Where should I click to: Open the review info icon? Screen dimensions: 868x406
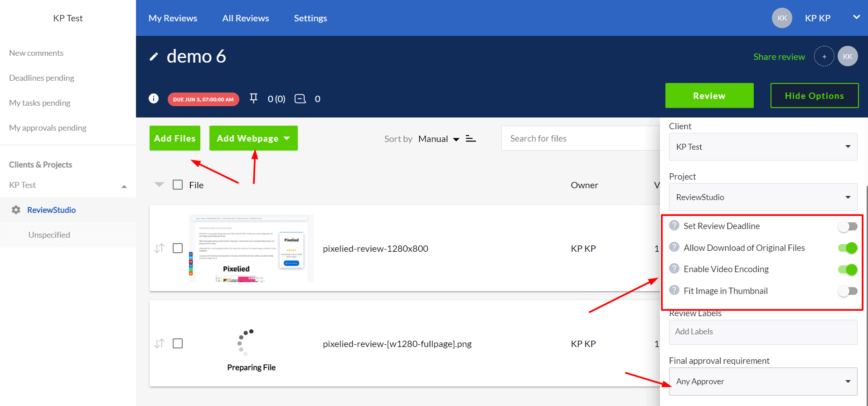154,98
